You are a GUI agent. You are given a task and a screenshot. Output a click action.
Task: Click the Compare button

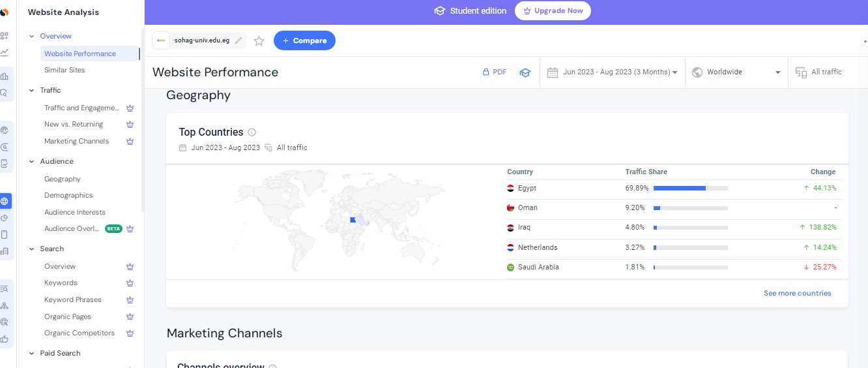304,40
